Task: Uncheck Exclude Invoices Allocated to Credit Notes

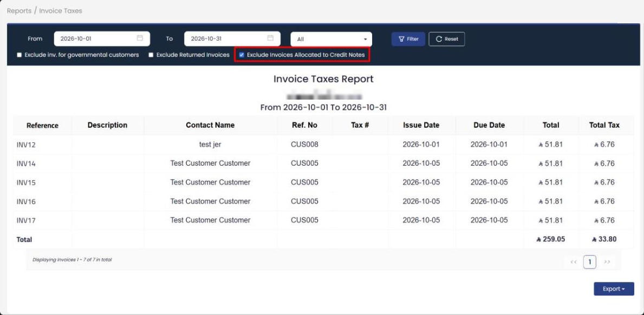Action: click(x=242, y=55)
